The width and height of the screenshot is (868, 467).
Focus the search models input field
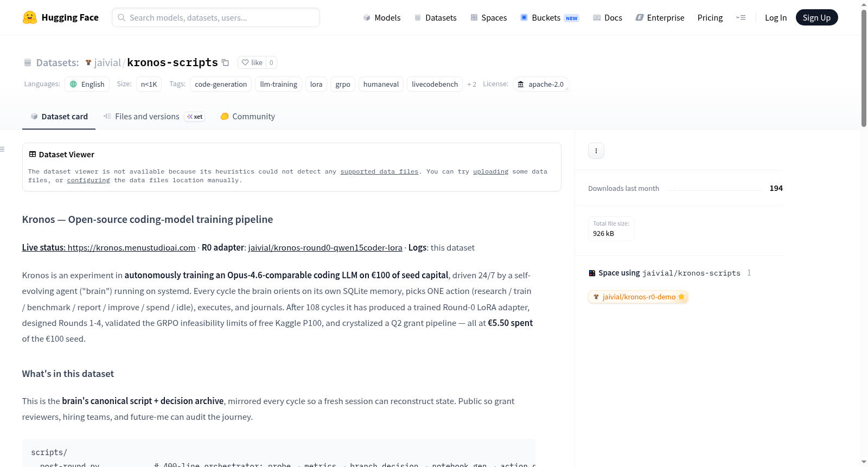coord(216,17)
